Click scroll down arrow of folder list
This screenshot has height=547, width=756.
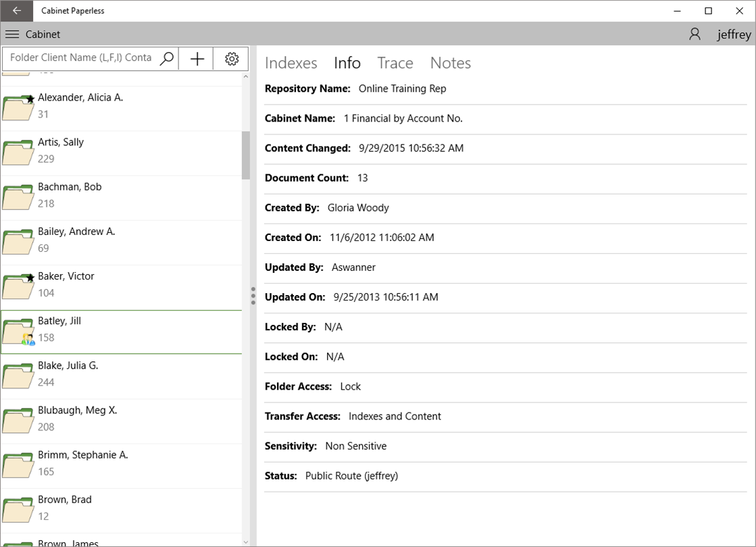tap(246, 541)
